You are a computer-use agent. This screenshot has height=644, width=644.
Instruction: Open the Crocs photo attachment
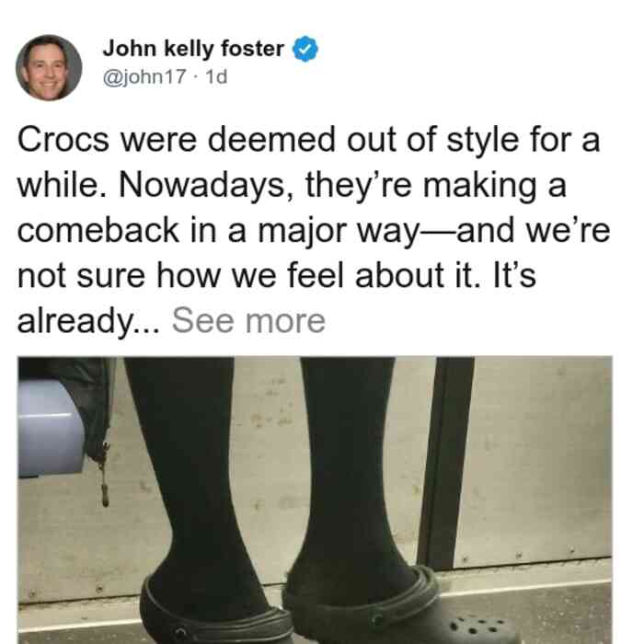click(315, 500)
